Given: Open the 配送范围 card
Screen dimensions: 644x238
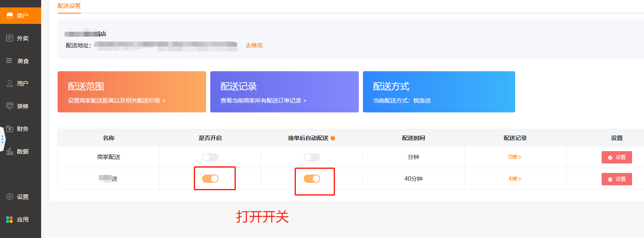Looking at the screenshot, I should pos(132,92).
